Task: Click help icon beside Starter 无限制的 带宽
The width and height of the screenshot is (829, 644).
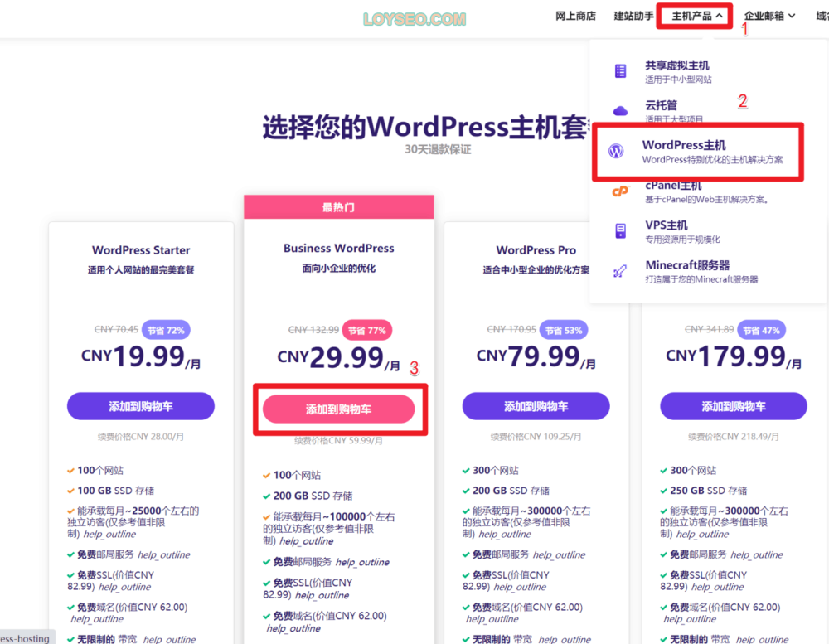Action: 169,640
